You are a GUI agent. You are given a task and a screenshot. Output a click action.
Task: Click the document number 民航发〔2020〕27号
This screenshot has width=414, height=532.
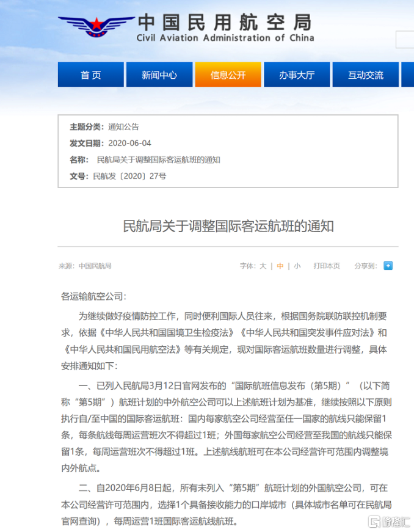click(129, 176)
